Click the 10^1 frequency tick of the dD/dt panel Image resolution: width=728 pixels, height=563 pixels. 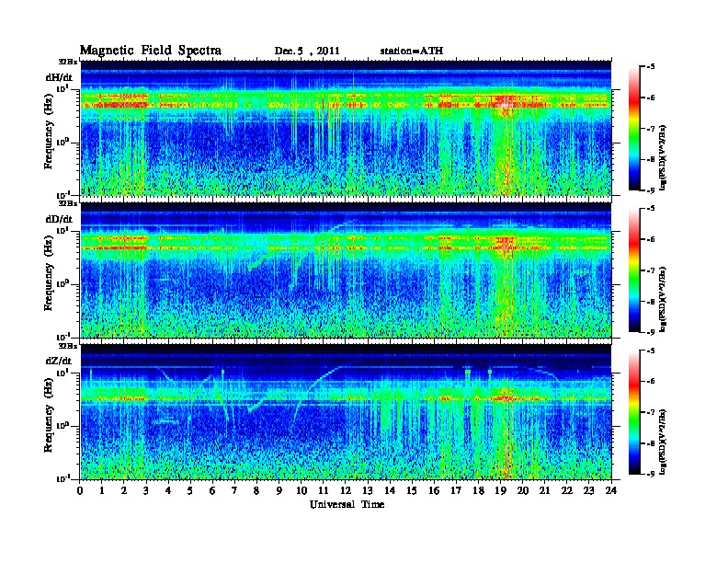click(x=62, y=230)
